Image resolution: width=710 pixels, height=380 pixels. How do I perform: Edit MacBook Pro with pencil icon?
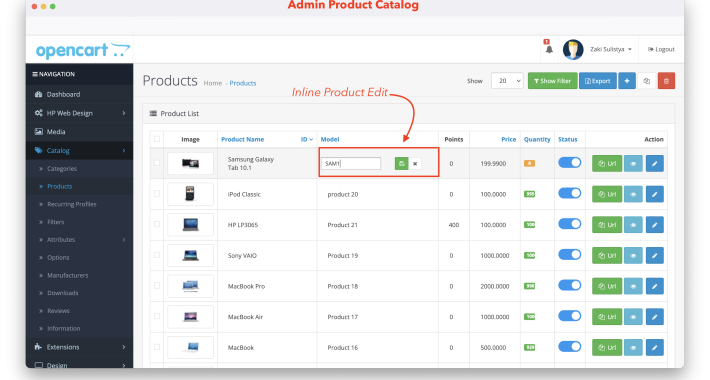pyautogui.click(x=654, y=286)
